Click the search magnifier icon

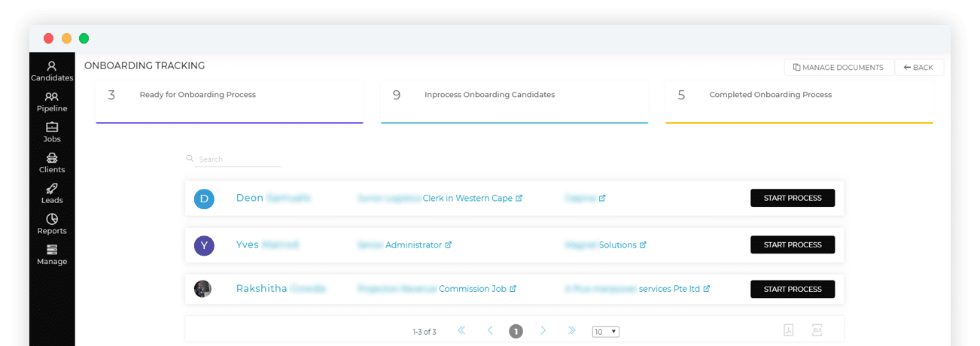[x=190, y=159]
